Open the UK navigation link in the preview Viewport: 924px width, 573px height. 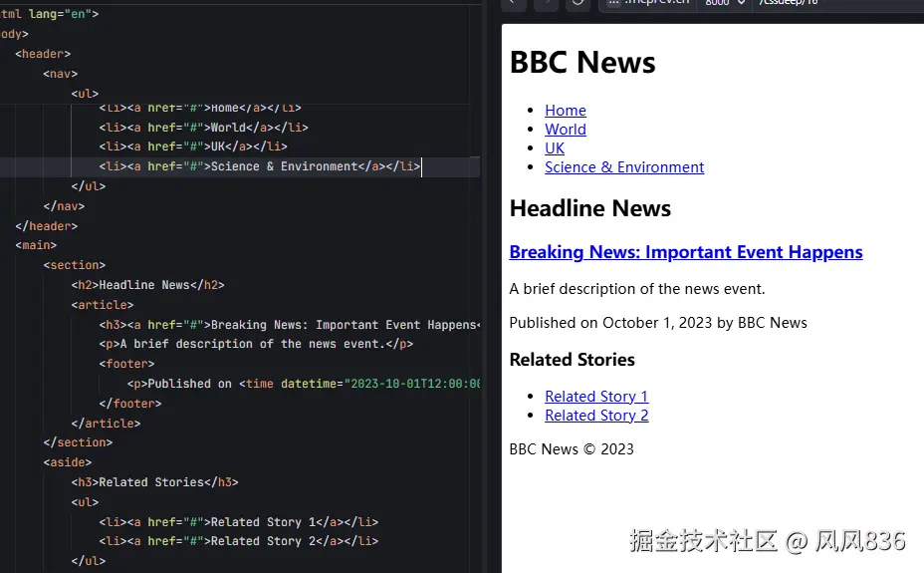coord(555,147)
